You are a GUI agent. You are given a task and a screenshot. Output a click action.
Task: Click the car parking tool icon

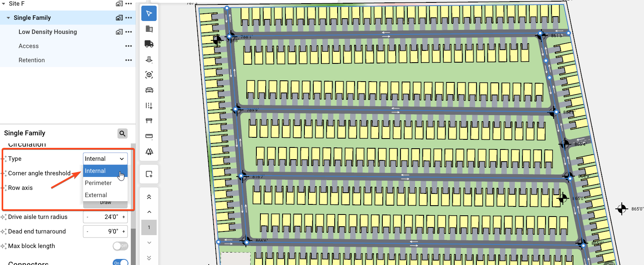pyautogui.click(x=149, y=90)
